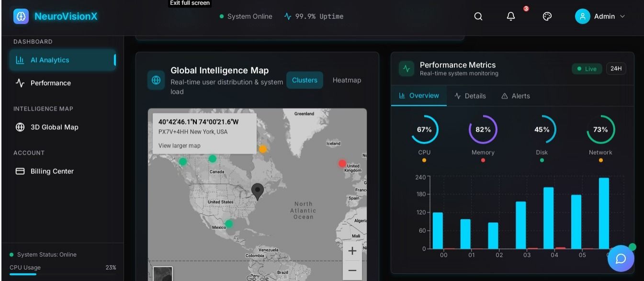Click the Performance Metrics pulse icon

[x=407, y=68]
